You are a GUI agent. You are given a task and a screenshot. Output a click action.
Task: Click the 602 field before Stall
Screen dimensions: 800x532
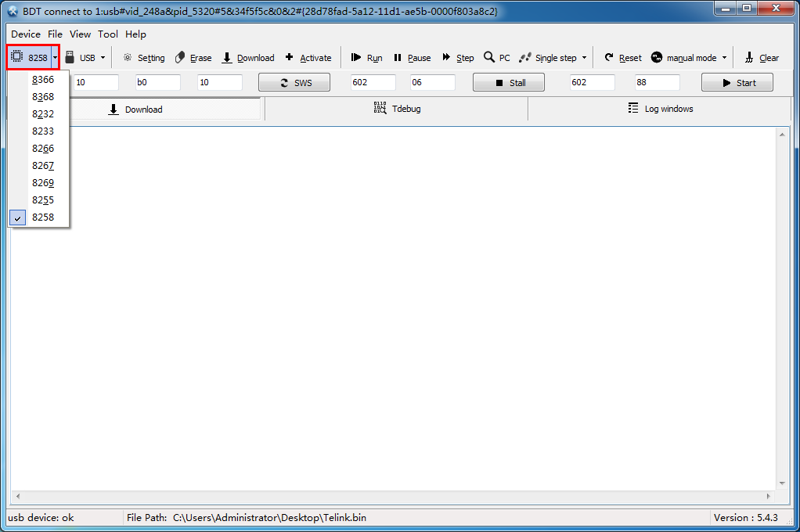[x=373, y=82]
